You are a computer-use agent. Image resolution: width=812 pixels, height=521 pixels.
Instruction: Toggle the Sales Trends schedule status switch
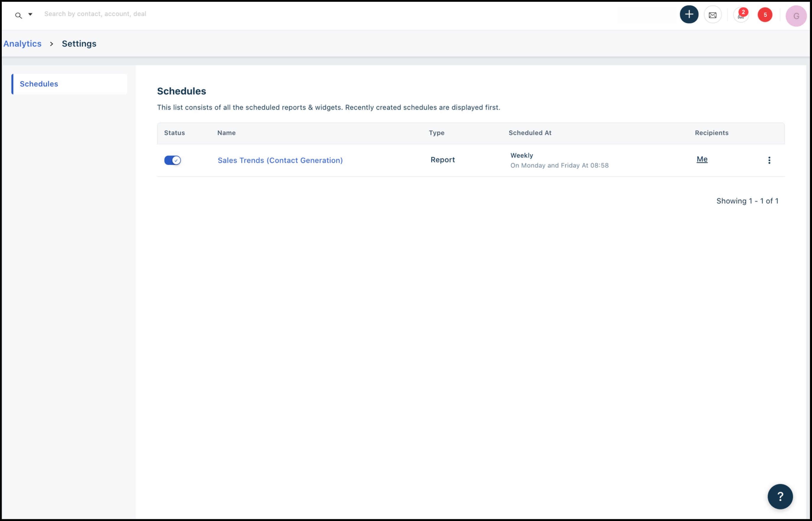(172, 160)
